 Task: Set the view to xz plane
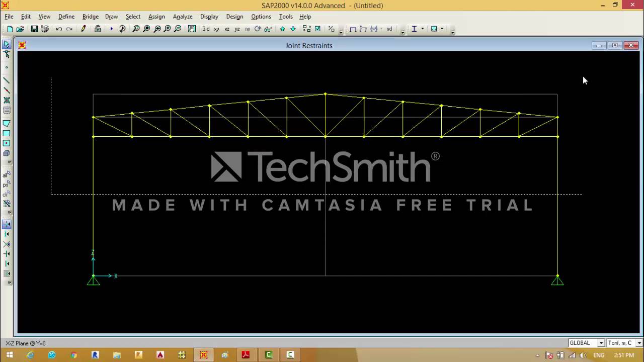coord(227,29)
